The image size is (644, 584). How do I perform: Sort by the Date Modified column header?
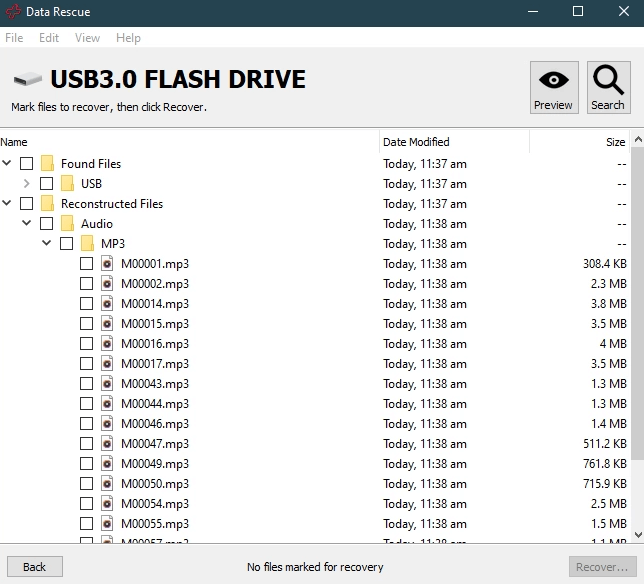[454, 142]
